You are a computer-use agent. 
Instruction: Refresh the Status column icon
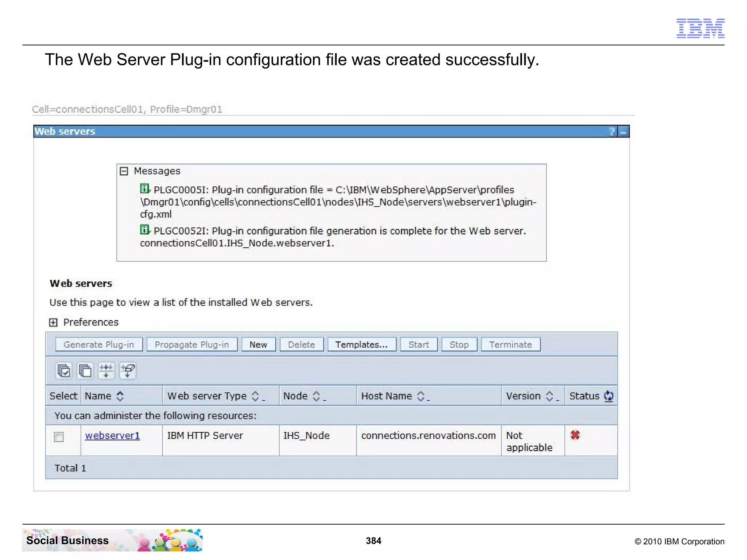608,396
